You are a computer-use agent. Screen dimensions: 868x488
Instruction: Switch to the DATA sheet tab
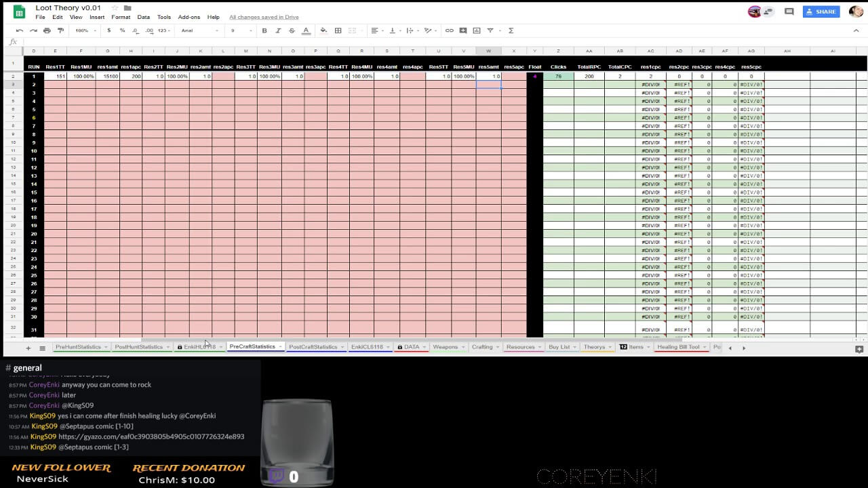coord(412,347)
